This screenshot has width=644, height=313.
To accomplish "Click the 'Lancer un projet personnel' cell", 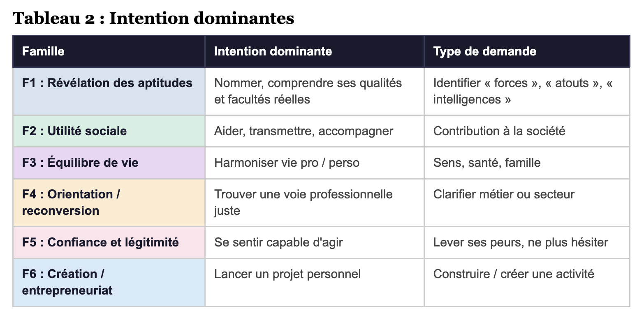I will coord(287,274).
